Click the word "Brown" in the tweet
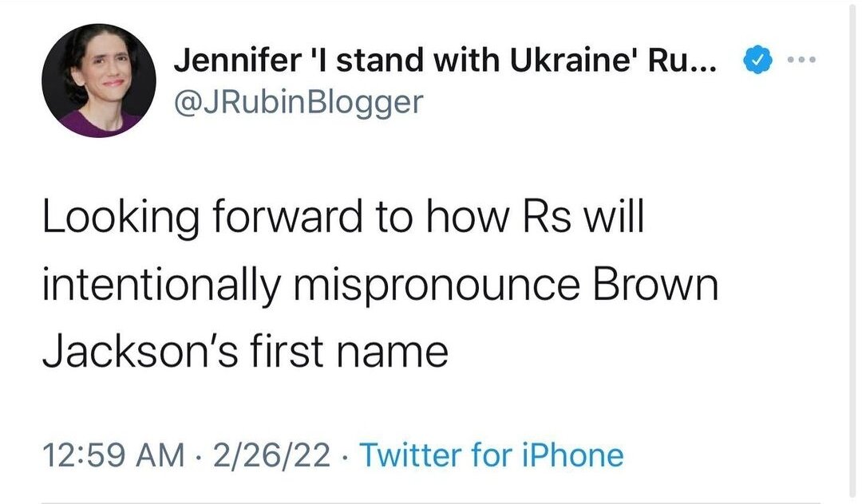This screenshot has width=862, height=504. (x=653, y=285)
